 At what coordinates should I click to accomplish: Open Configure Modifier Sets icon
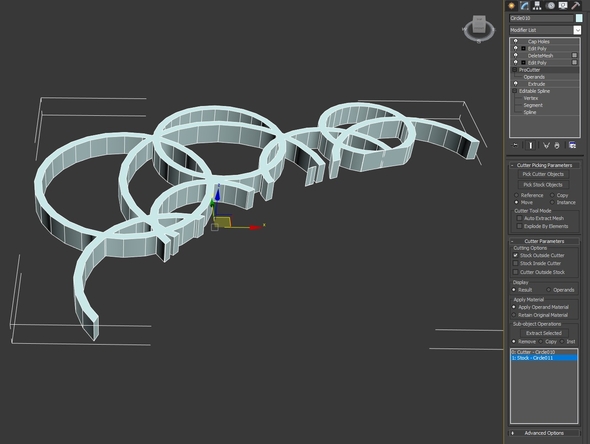click(572, 145)
